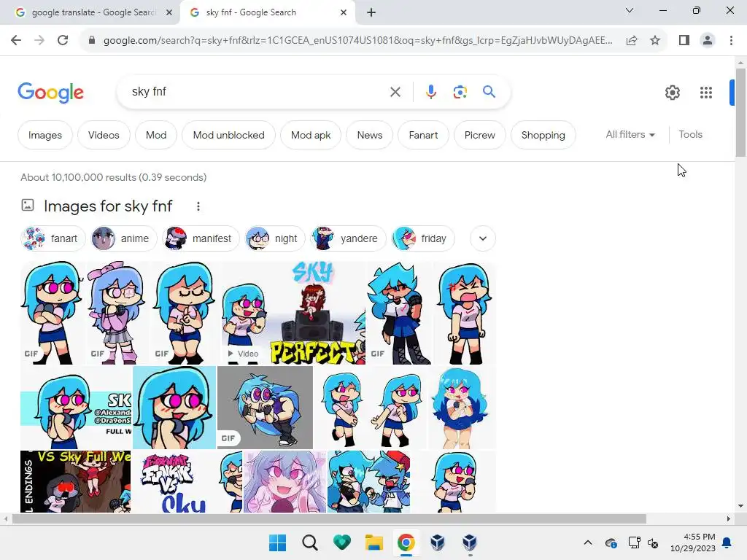Open the Chrome profile avatar
The height and width of the screenshot is (560, 747).
(708, 41)
